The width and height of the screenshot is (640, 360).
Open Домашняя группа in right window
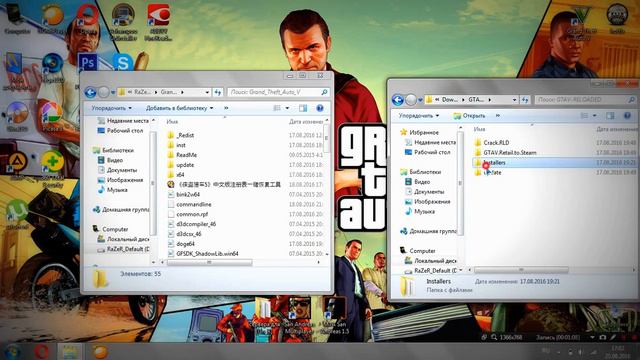(433, 231)
